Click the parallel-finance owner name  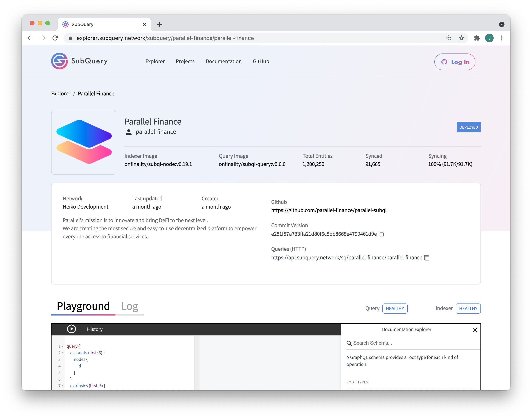[x=156, y=132]
